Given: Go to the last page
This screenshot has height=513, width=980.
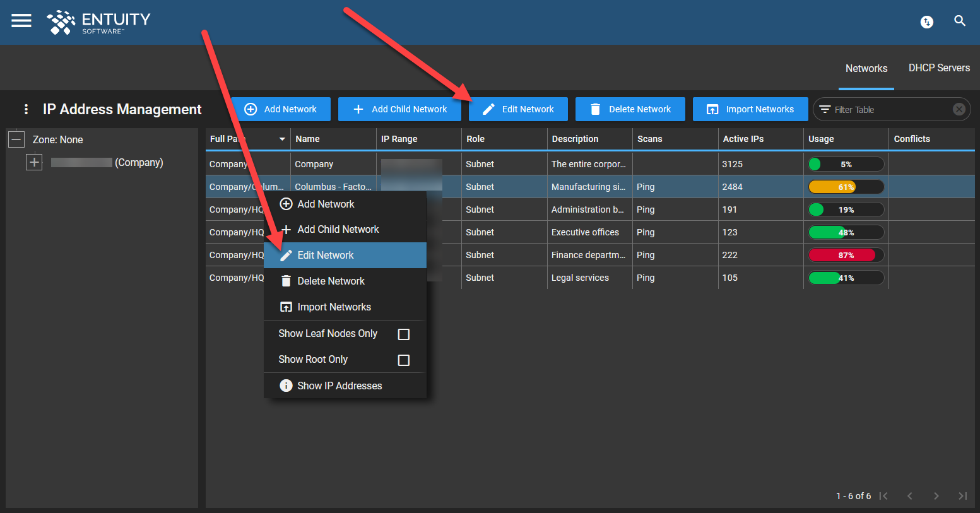Looking at the screenshot, I should click(x=962, y=496).
